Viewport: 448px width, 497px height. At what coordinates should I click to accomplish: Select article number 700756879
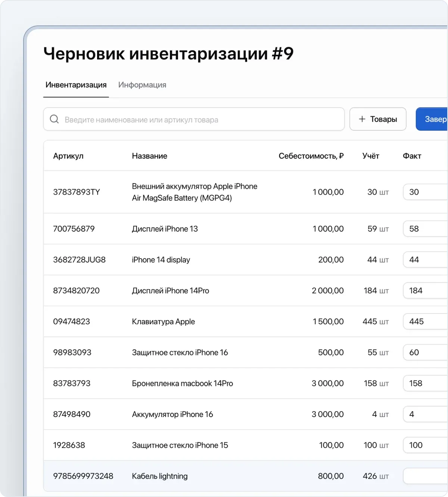[74, 229]
